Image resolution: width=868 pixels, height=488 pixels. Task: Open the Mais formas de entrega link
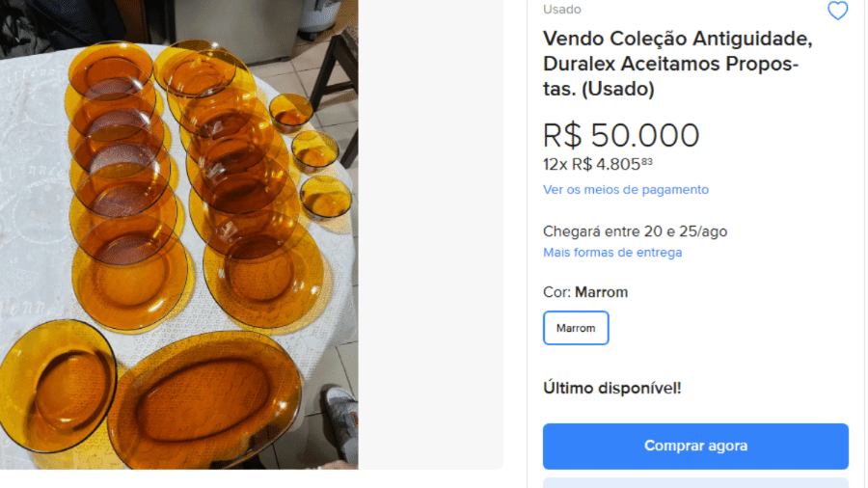612,253
